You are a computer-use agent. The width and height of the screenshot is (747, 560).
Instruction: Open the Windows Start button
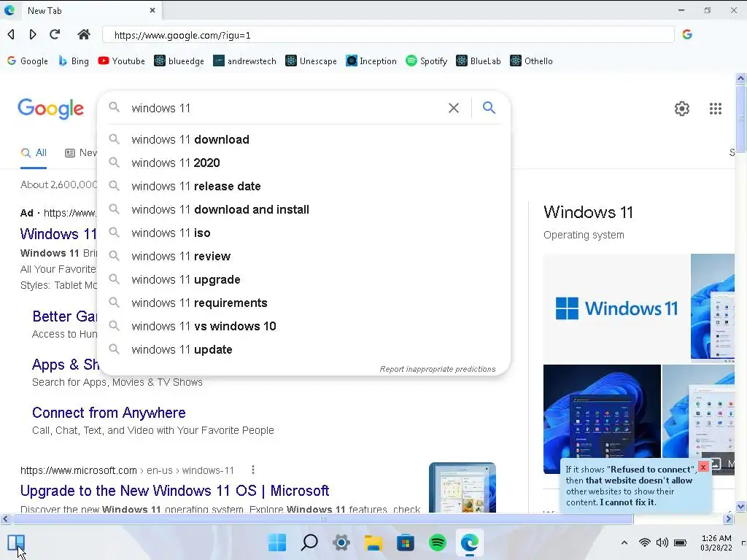click(276, 542)
